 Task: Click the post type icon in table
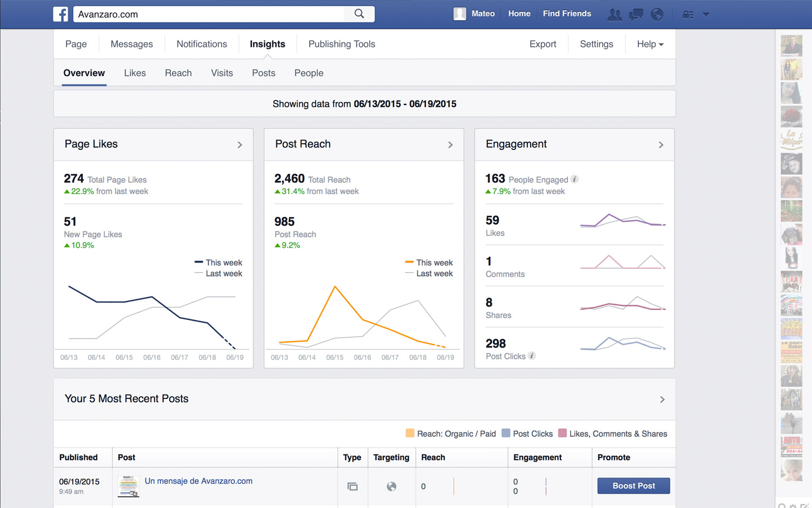click(x=352, y=486)
